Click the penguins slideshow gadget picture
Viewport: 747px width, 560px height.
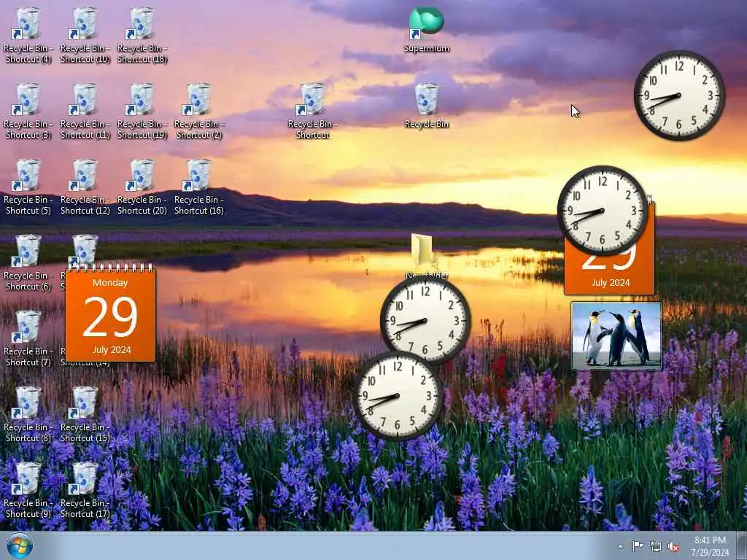[616, 335]
